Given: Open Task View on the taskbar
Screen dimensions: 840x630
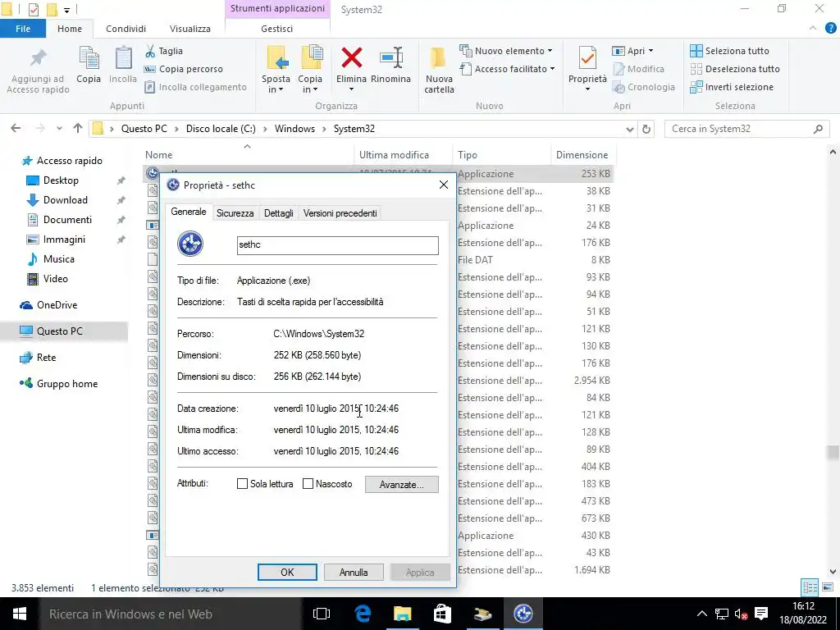Looking at the screenshot, I should point(322,614).
